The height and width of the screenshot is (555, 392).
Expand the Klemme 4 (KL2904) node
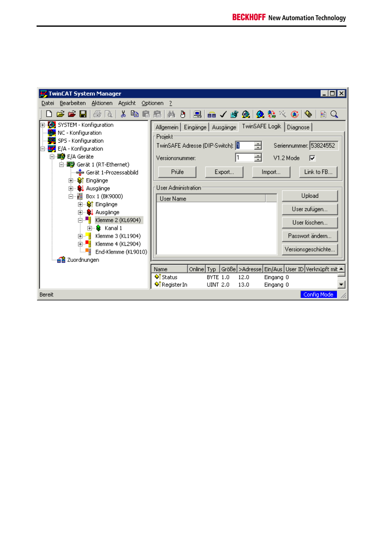pos(80,244)
